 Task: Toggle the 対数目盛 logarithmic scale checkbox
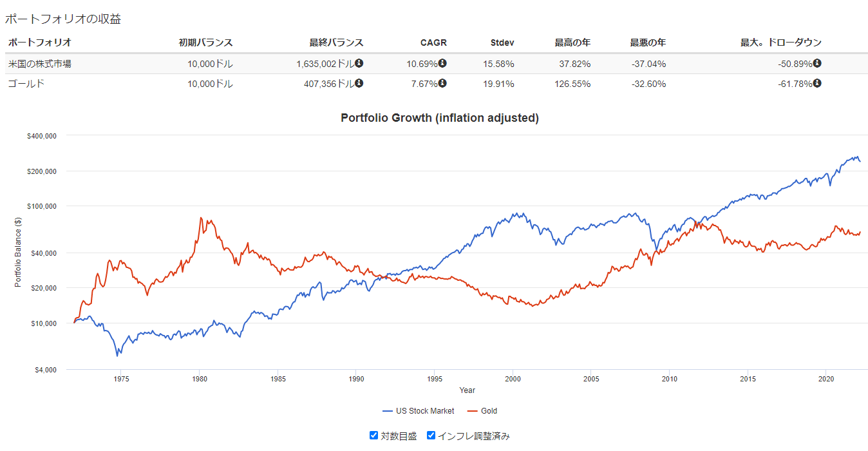pos(373,436)
